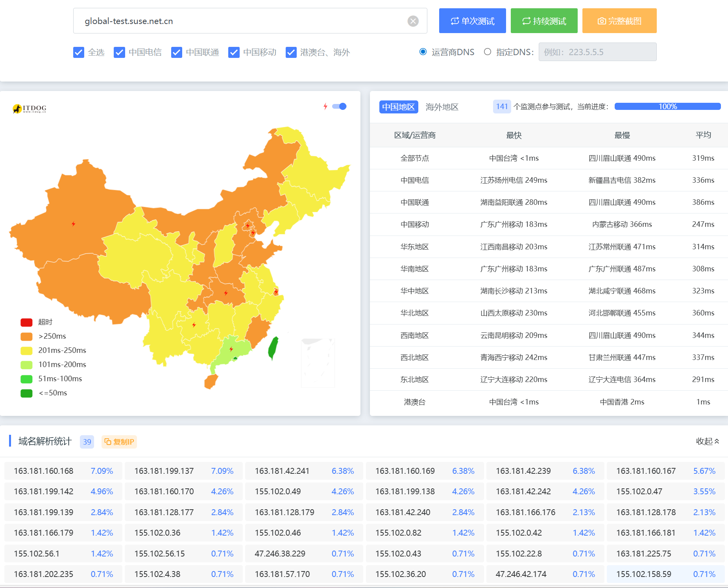728x588 pixels.
Task: Select the 中国电信 row in the table
Action: pyautogui.click(x=549, y=180)
